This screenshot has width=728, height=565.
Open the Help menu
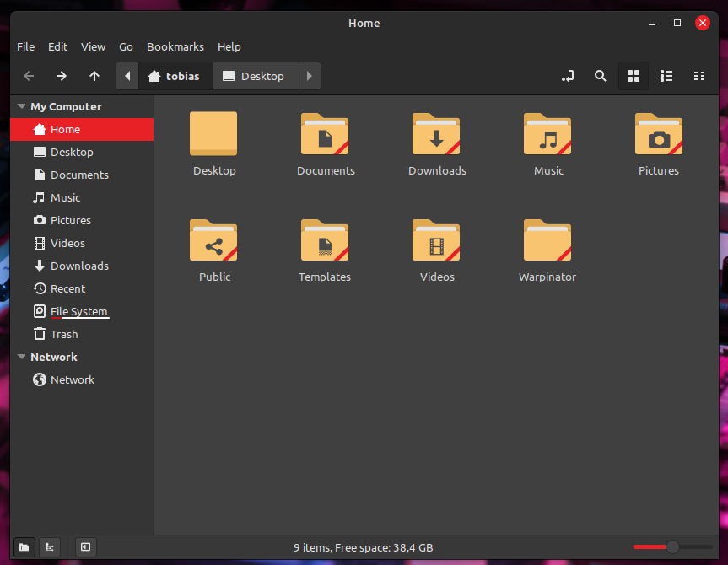pyautogui.click(x=229, y=47)
